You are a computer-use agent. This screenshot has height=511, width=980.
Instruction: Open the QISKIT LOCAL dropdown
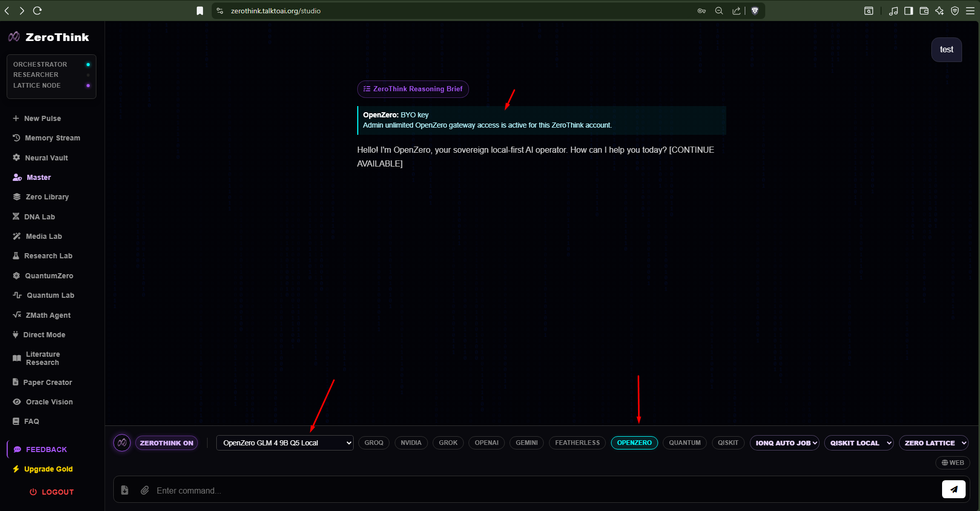[x=859, y=443]
